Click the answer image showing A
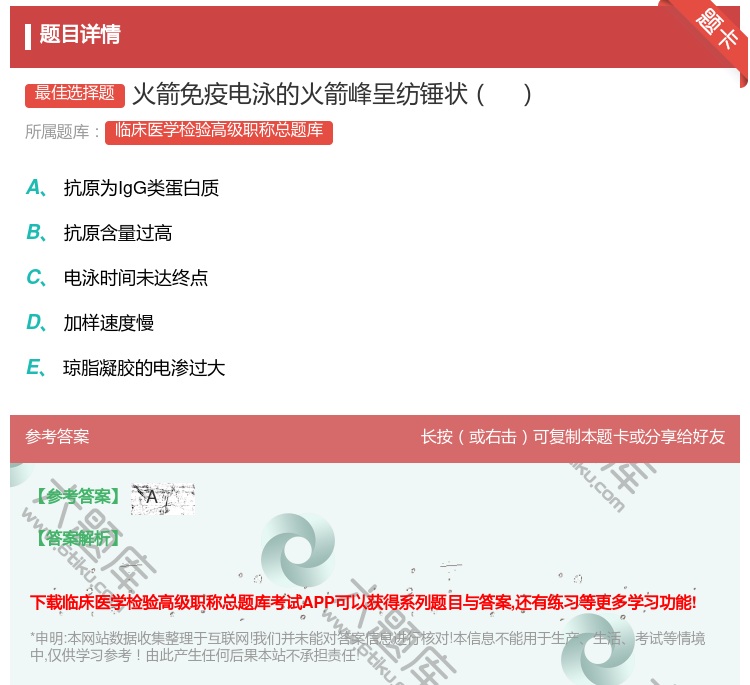 click(x=163, y=498)
